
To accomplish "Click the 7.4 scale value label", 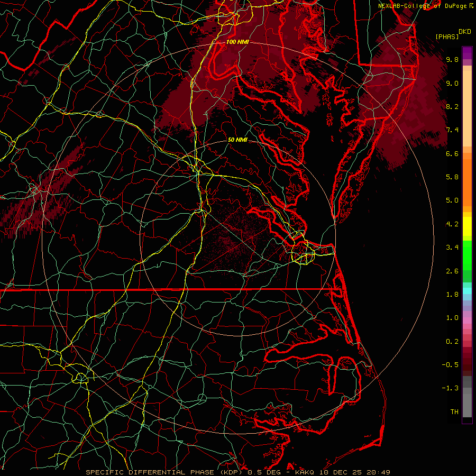I will tap(452, 130).
